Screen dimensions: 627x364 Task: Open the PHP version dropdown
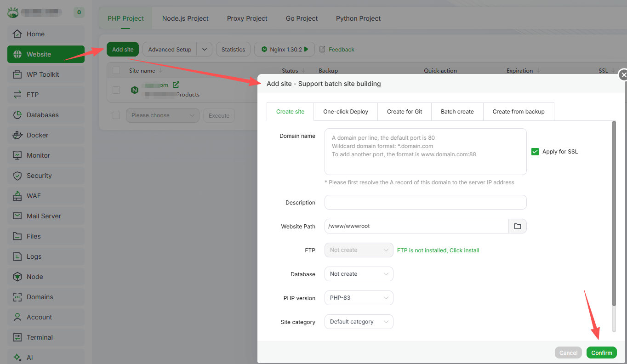tap(359, 298)
